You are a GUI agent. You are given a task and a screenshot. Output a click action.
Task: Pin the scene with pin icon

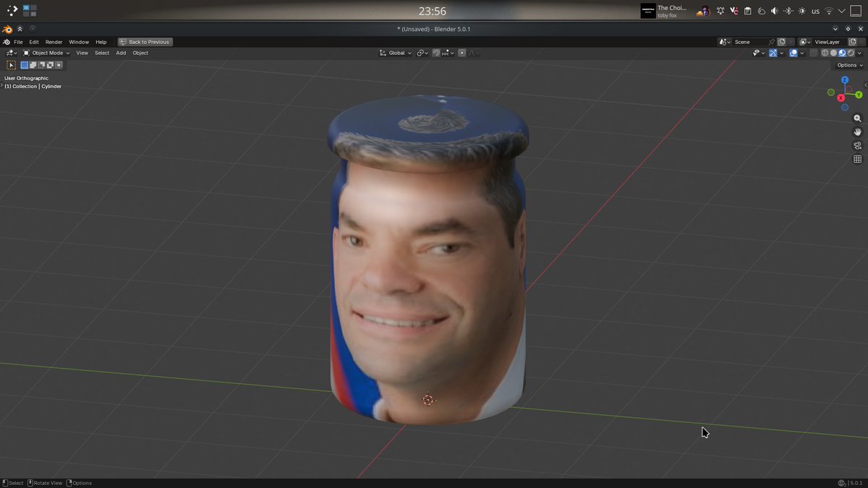[x=771, y=42]
